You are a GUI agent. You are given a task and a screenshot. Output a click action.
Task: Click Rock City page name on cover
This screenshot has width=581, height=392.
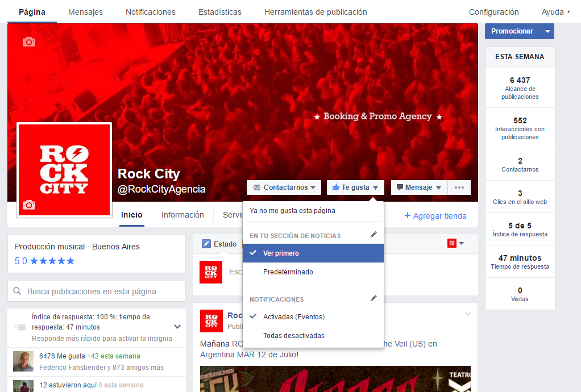(148, 174)
